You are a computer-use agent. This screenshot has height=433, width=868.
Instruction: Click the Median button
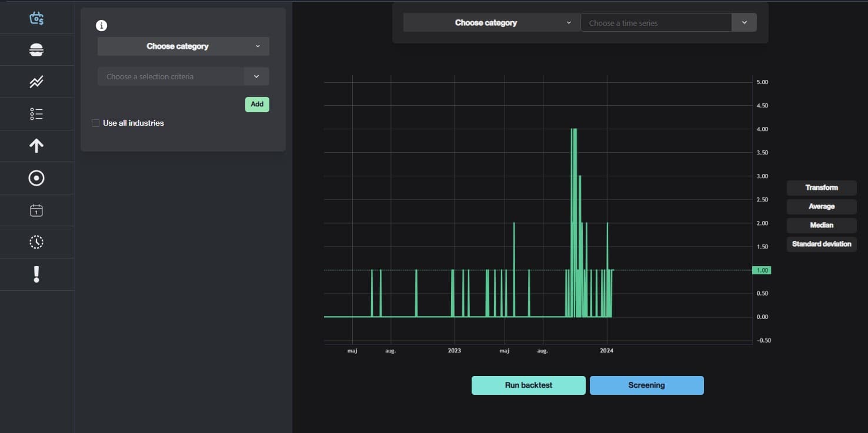tap(822, 226)
